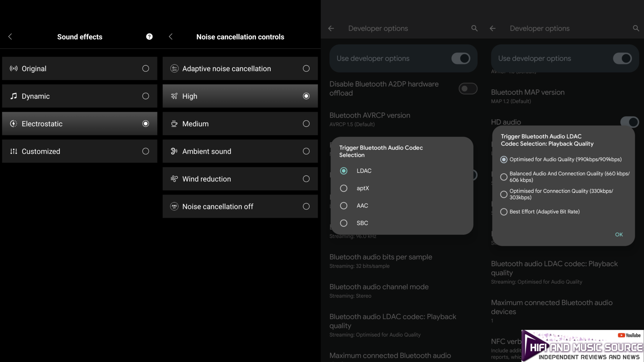The height and width of the screenshot is (362, 644).
Task: Select the Ambient sound icon
Action: (x=174, y=151)
